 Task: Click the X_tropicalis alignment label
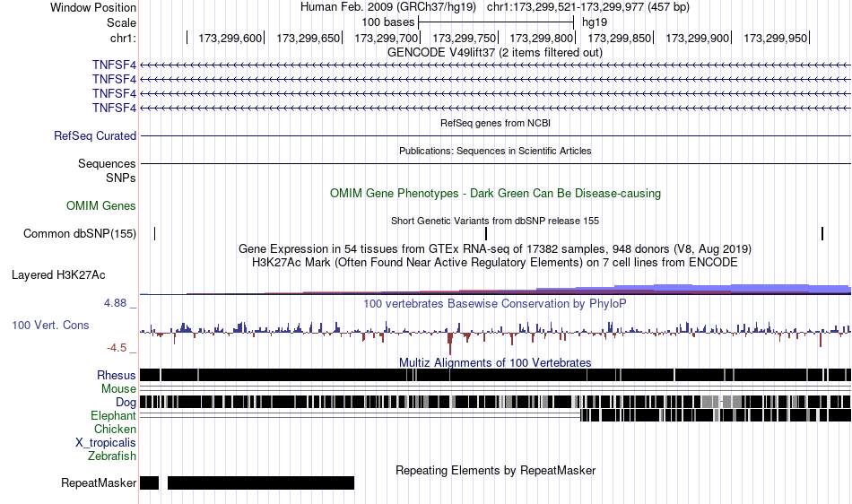[x=106, y=443]
